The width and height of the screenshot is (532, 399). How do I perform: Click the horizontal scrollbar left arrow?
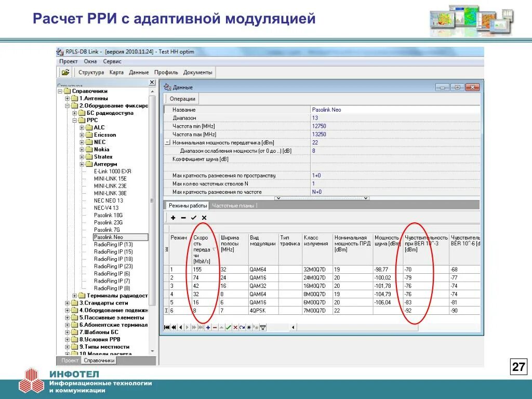pyautogui.click(x=293, y=327)
